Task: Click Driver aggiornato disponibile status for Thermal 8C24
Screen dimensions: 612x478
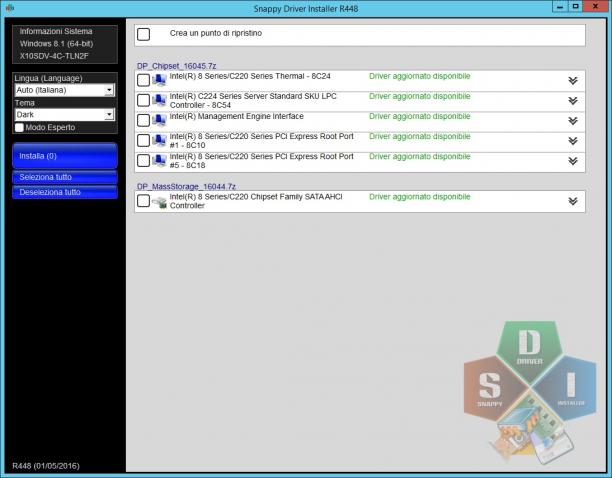Action: point(420,76)
